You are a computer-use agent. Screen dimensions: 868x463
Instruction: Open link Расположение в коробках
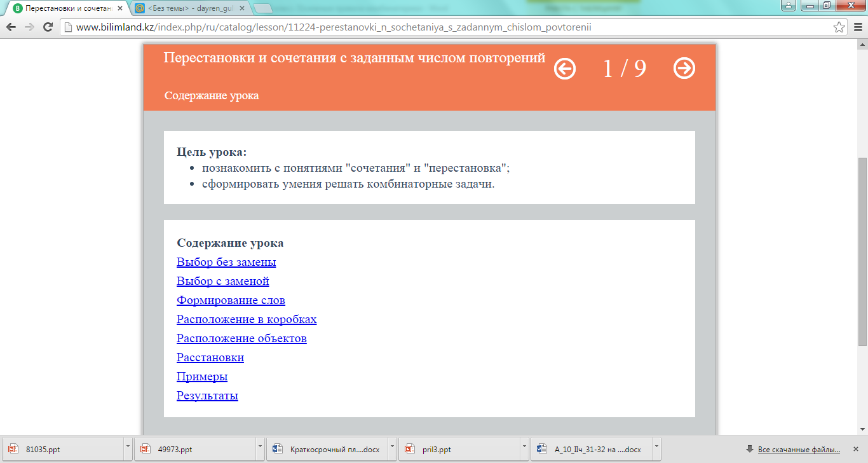point(247,319)
